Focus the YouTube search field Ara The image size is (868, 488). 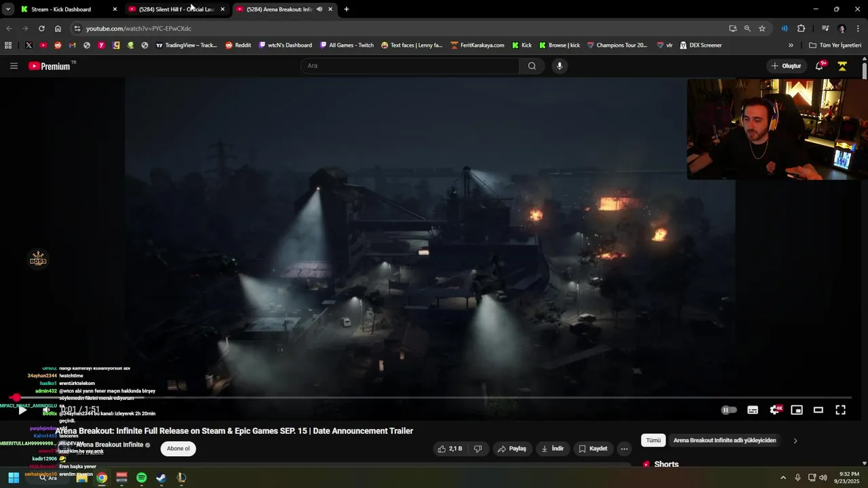tap(410, 66)
